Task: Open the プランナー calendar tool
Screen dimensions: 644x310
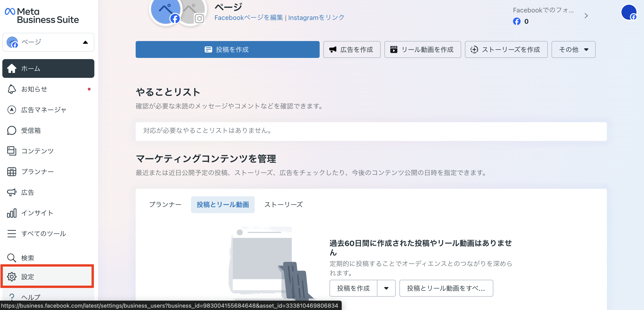Action: (38, 172)
